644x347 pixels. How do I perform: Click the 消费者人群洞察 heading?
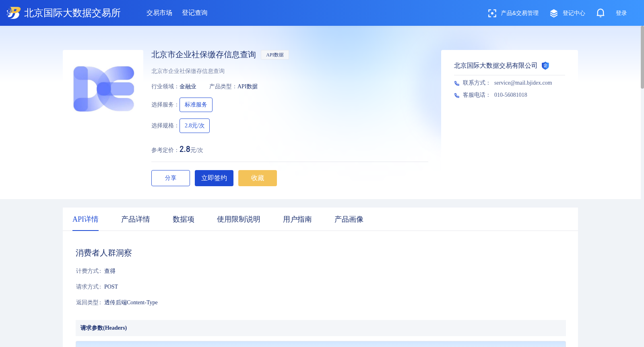point(104,253)
